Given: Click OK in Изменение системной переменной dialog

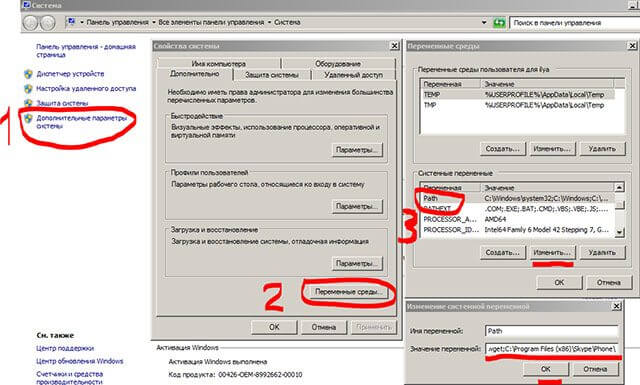Looking at the screenshot, I should click(x=546, y=369).
